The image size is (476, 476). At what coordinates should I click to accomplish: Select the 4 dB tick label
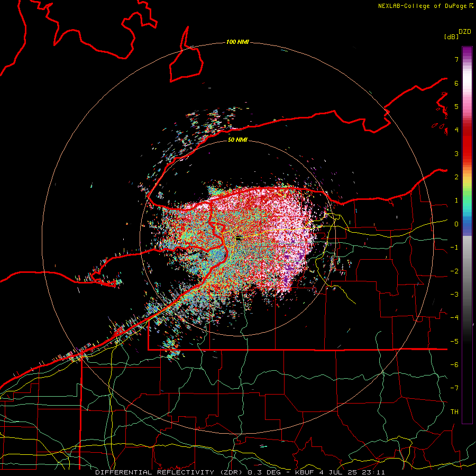(456, 130)
